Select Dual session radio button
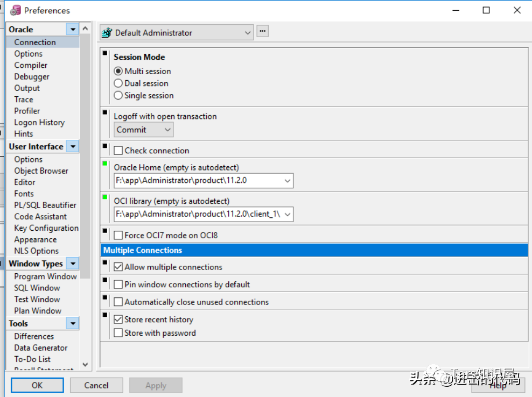 click(x=118, y=83)
